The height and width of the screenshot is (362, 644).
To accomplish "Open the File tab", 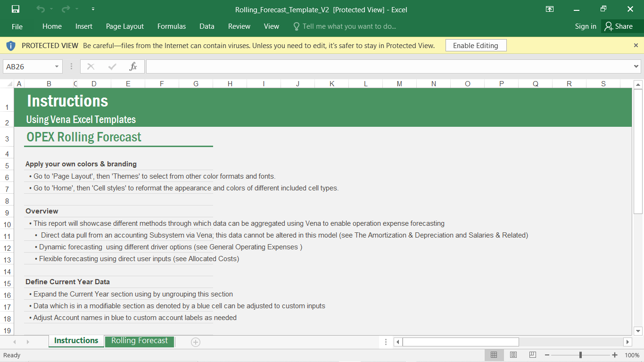I will [x=17, y=26].
